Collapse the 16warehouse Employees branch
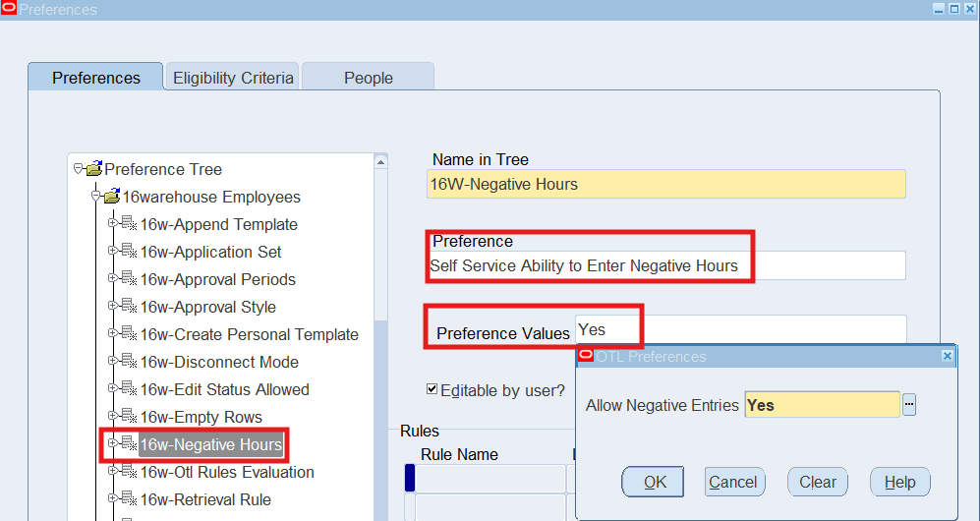The height and width of the screenshot is (521, 980). tap(96, 197)
